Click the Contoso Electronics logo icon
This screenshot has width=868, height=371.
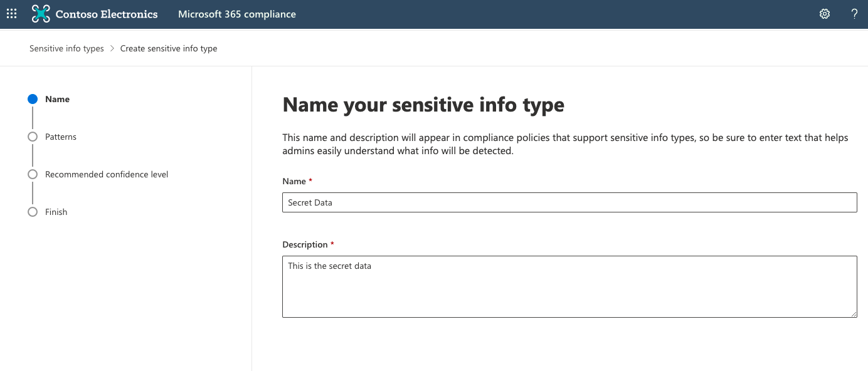pos(41,14)
